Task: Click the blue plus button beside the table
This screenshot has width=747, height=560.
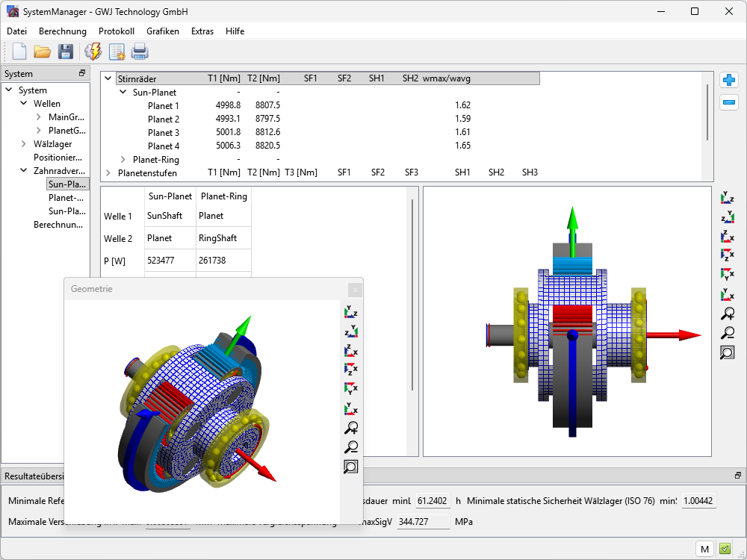Action: [x=728, y=81]
